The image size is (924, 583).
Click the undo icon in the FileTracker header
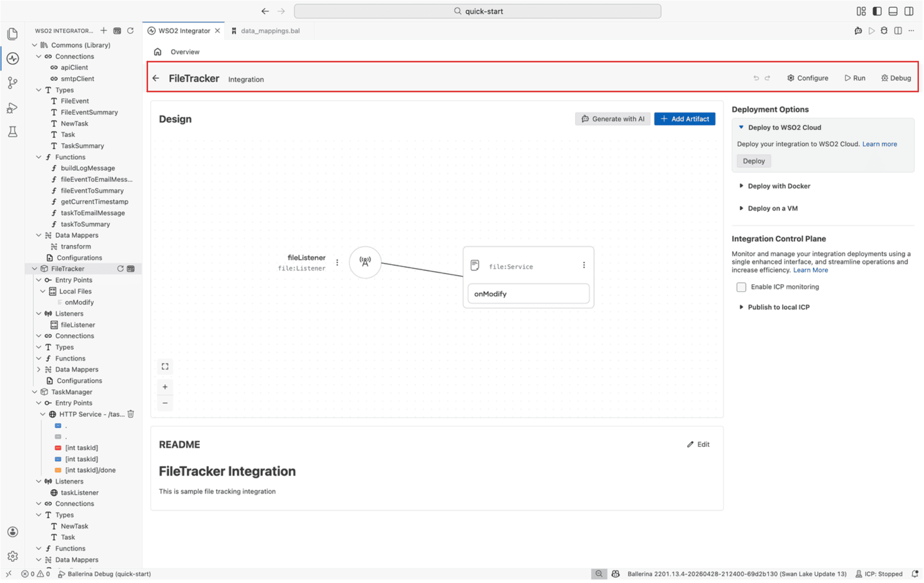[x=756, y=78]
